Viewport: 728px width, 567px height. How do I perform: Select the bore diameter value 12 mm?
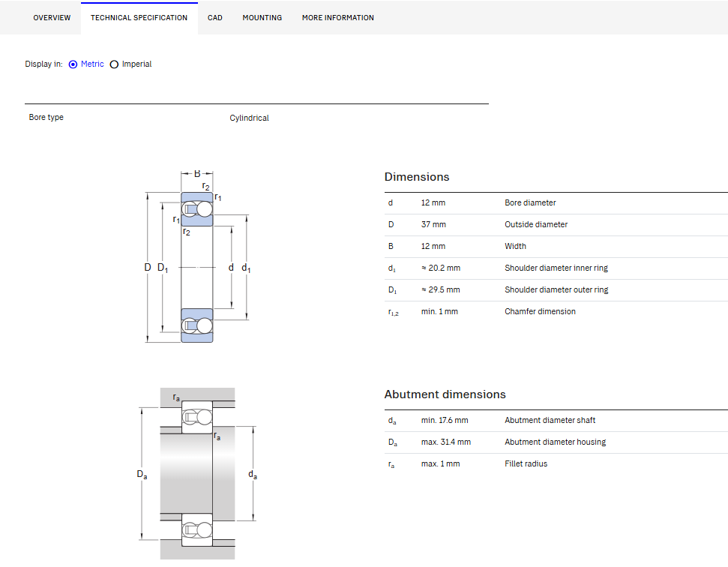click(433, 202)
